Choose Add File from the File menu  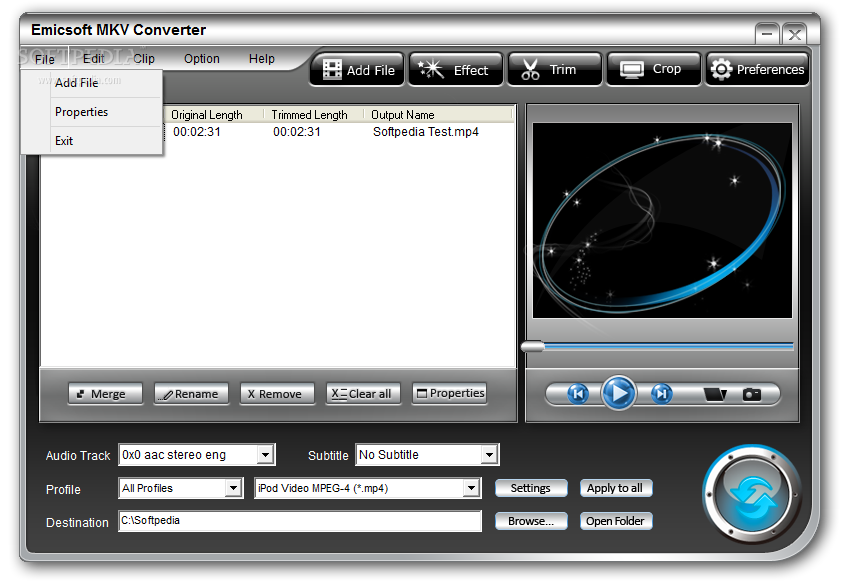click(92, 83)
